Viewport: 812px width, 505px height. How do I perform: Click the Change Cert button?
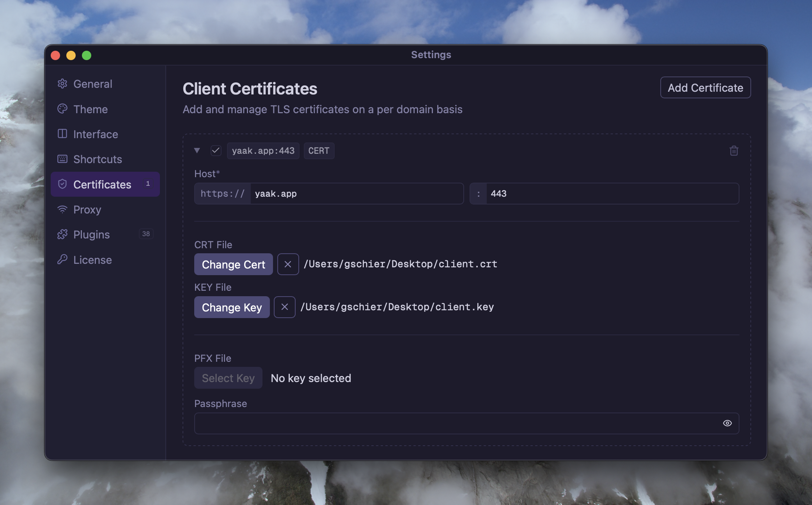pos(233,264)
